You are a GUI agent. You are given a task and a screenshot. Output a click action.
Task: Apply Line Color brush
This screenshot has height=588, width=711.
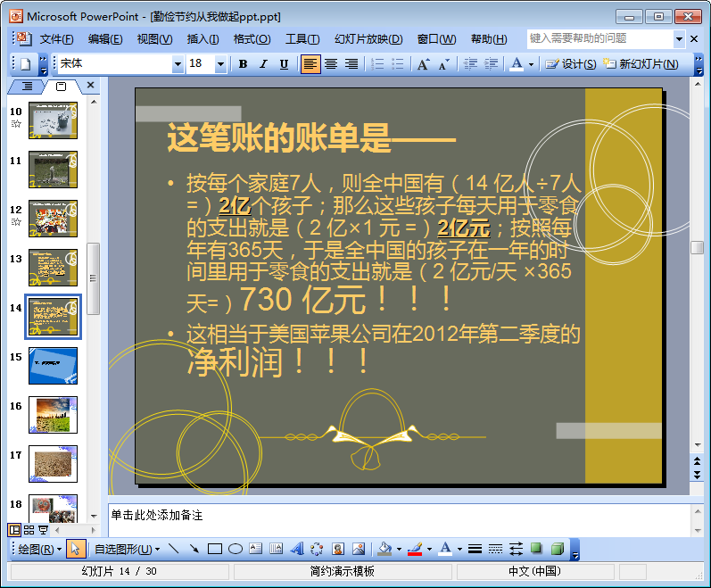coord(415,550)
